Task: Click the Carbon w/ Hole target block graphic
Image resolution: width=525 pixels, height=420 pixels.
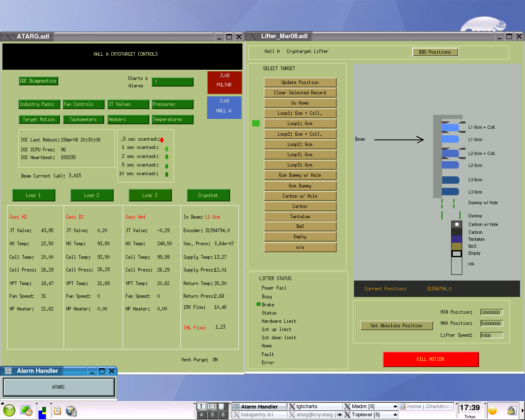Action: click(x=457, y=224)
